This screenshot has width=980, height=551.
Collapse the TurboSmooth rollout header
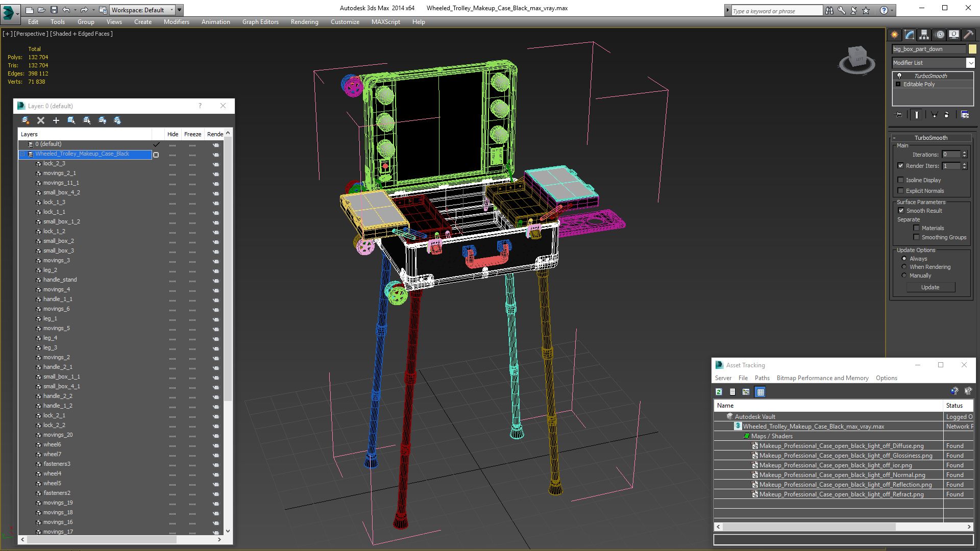(x=930, y=138)
